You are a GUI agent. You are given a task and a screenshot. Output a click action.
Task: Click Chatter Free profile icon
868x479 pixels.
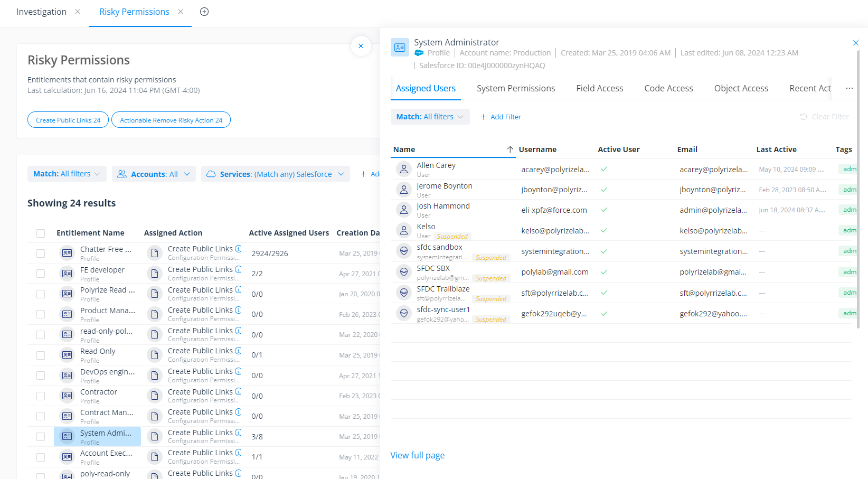point(67,253)
